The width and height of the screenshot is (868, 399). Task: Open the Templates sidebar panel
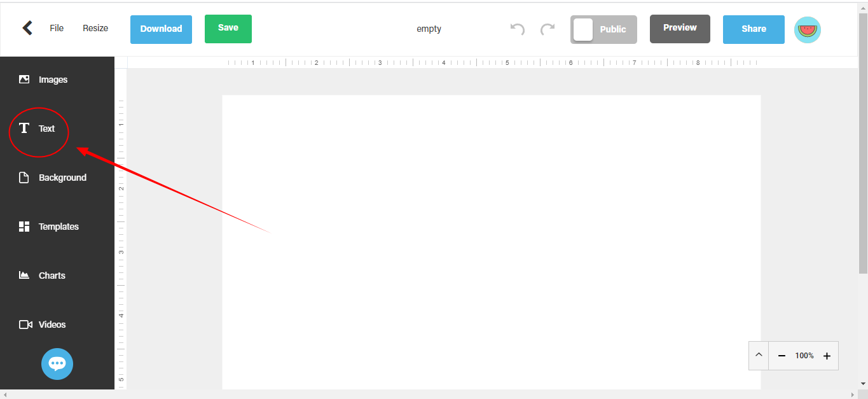click(x=49, y=227)
